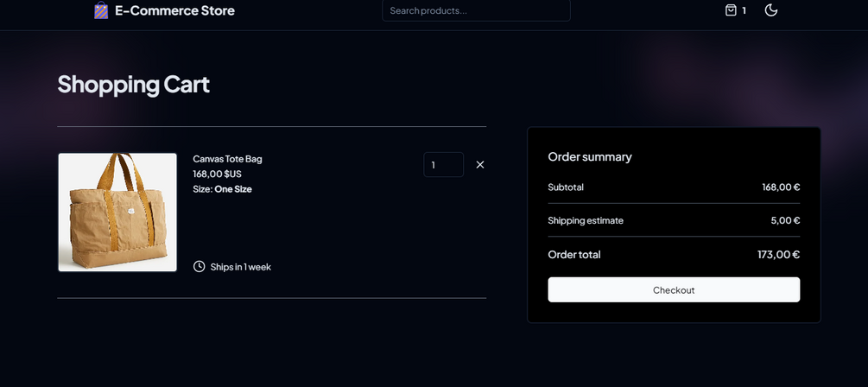Click the Ships in 1 week text

tap(240, 267)
